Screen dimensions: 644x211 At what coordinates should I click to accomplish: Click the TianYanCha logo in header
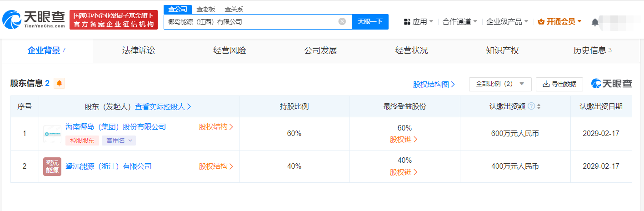[x=34, y=20]
